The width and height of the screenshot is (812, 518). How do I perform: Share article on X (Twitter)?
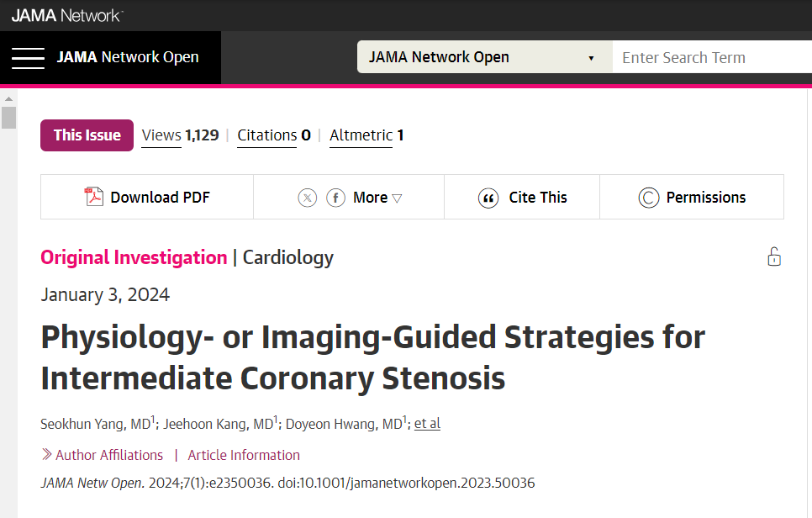(x=307, y=198)
